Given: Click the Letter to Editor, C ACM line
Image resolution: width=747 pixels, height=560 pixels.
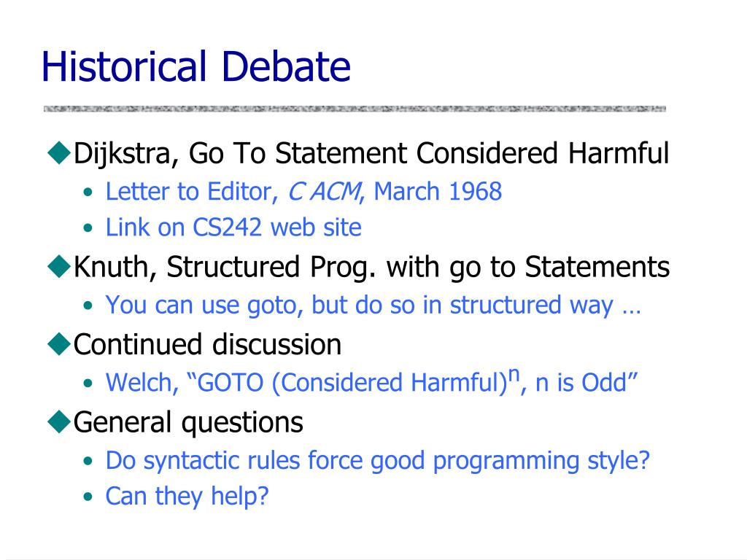Looking at the screenshot, I should tap(303, 192).
